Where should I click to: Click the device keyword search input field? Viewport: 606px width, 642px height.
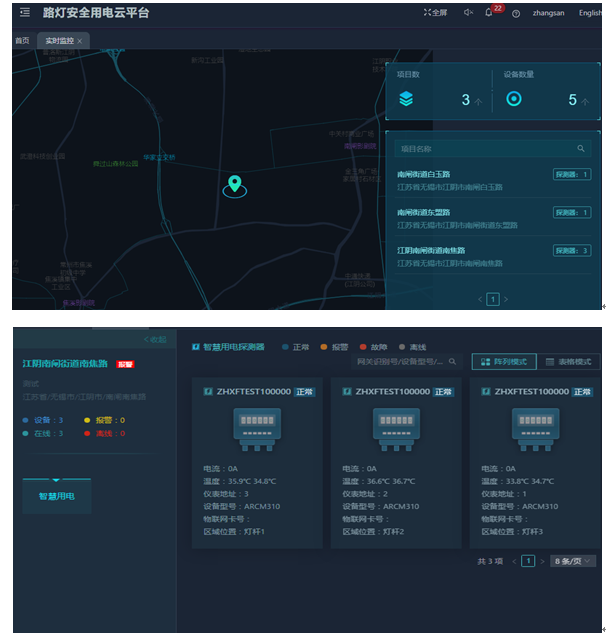[400, 362]
